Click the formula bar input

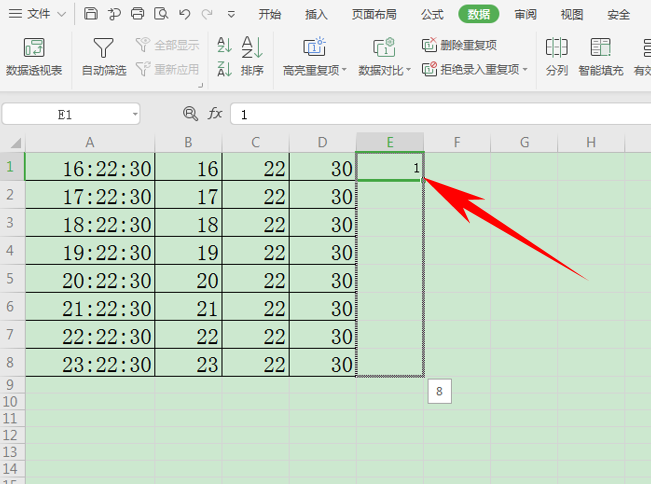tap(440, 114)
